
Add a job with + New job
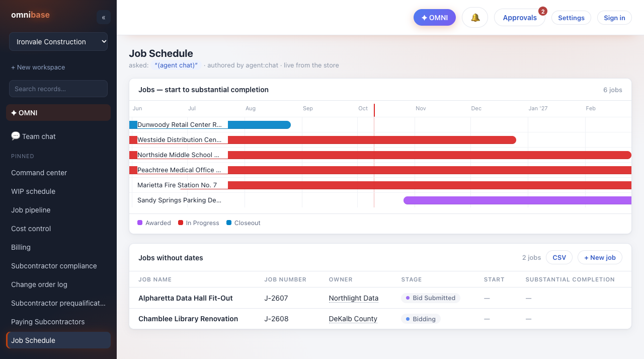pos(600,257)
